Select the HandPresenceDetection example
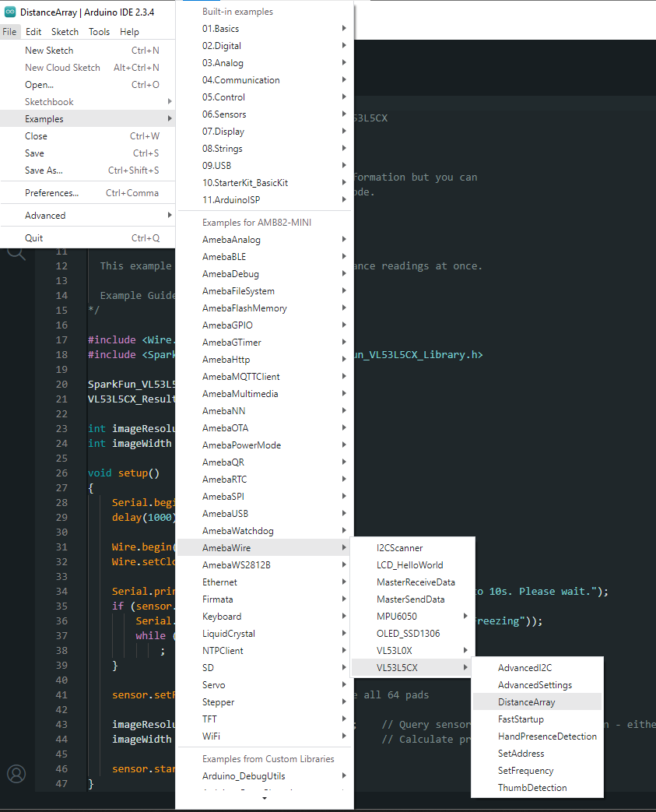The width and height of the screenshot is (656, 812). (547, 736)
